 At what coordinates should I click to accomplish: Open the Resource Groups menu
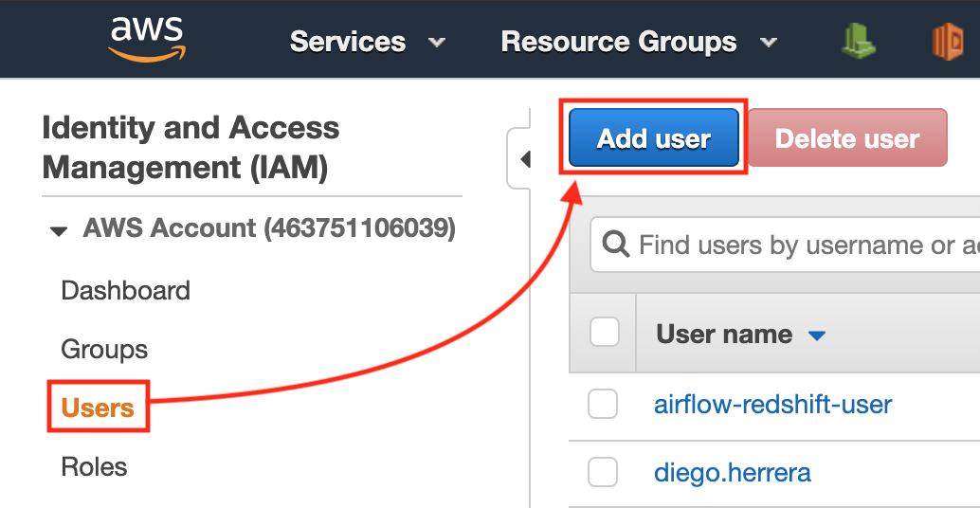point(619,42)
